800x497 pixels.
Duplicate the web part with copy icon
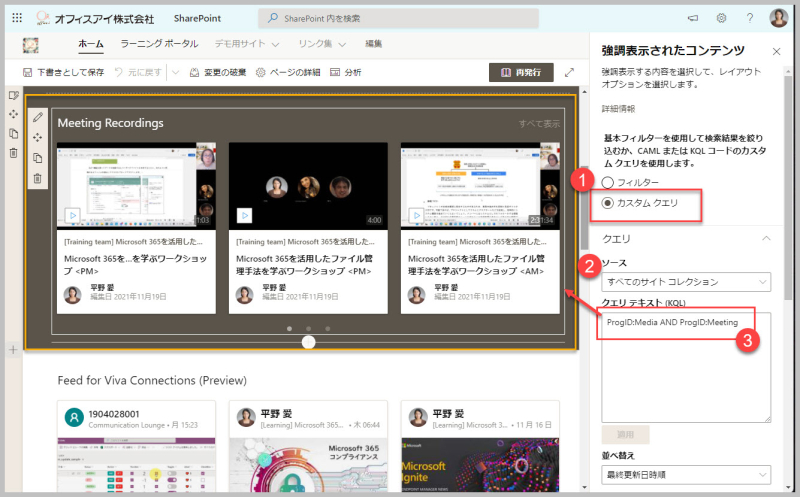38,158
